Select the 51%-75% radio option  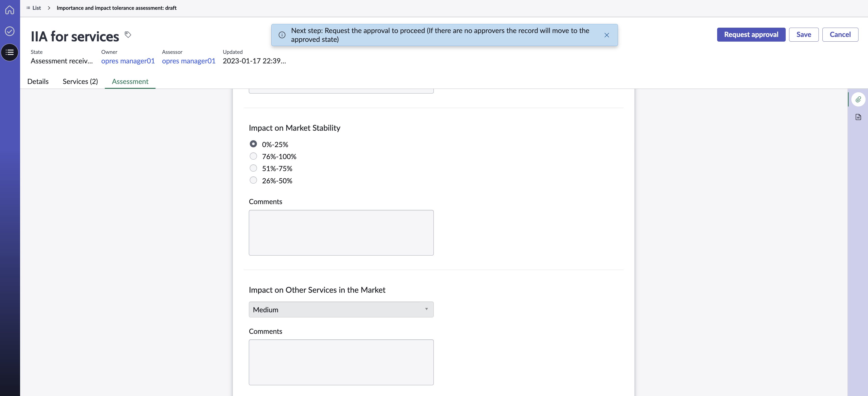point(253,168)
